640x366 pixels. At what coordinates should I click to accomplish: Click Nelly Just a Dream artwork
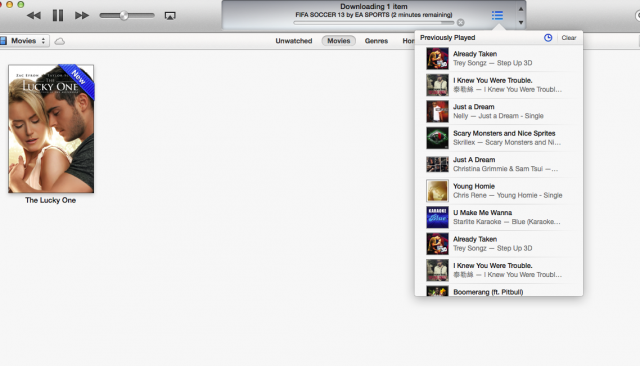437,111
